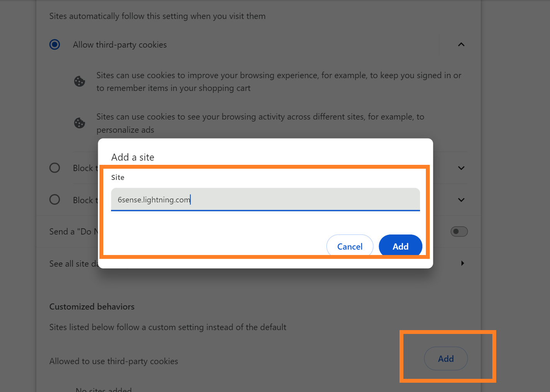Toggle the Do Not Track switch
This screenshot has width=550, height=392.
coord(459,231)
